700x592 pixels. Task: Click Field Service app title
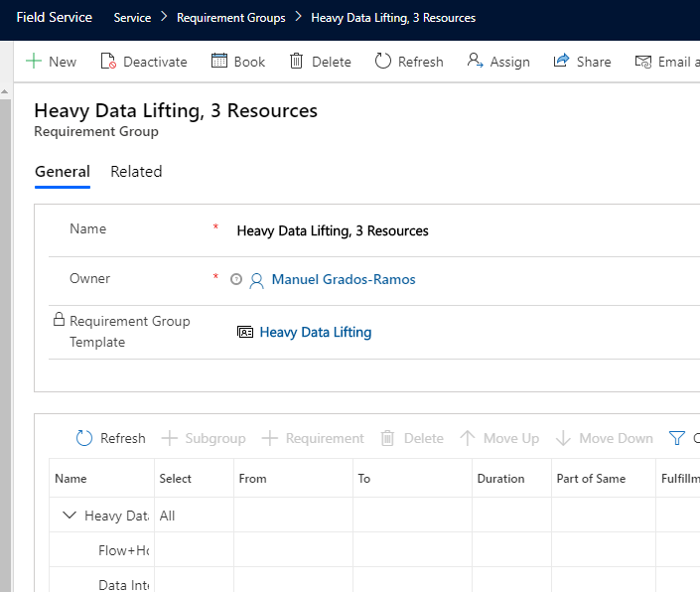tap(54, 18)
